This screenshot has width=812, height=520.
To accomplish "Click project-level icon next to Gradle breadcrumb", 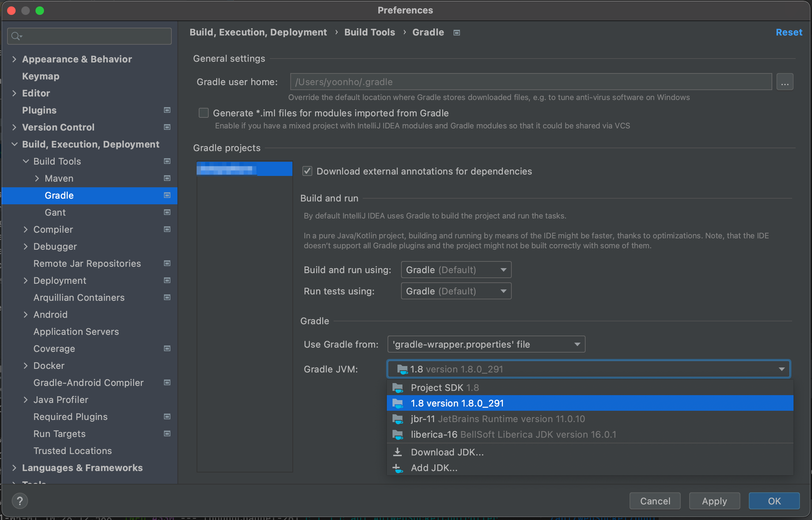I will point(457,33).
